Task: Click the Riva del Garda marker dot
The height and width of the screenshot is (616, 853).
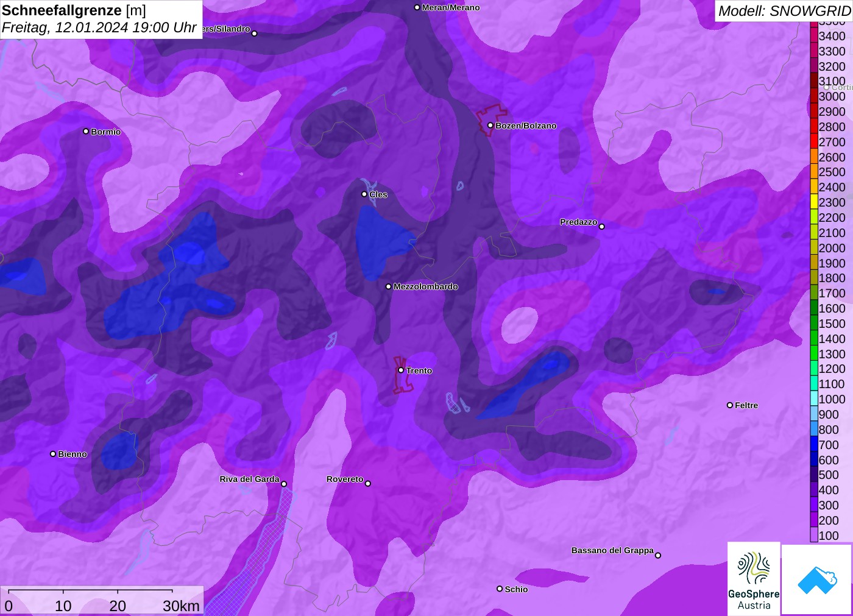Action: tap(284, 484)
